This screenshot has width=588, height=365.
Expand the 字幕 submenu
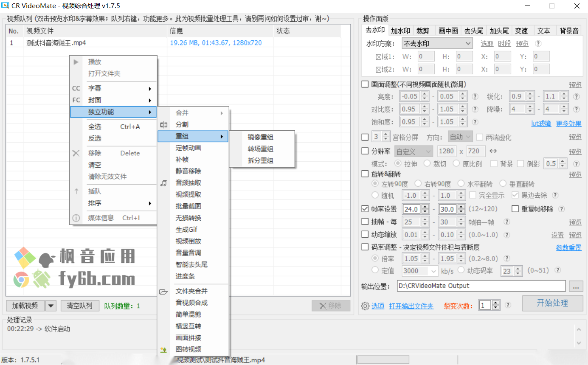(x=113, y=88)
